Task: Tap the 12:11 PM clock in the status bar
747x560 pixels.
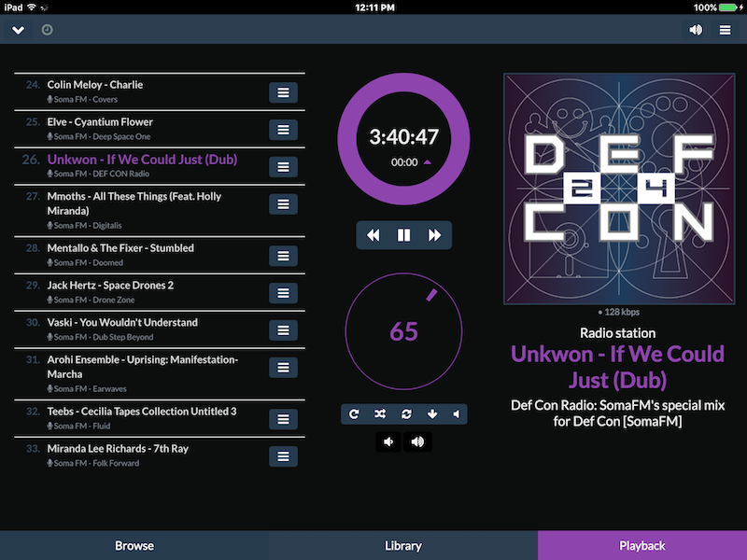Action: point(375,7)
